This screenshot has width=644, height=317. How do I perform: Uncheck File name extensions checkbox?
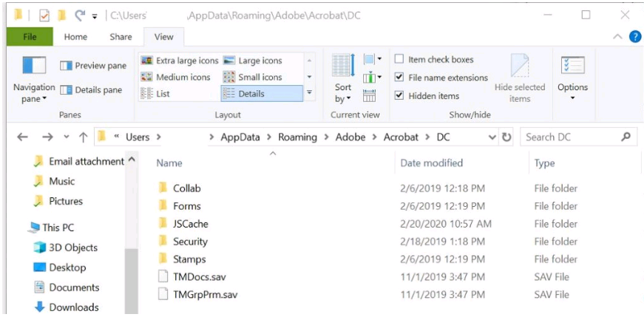point(399,78)
